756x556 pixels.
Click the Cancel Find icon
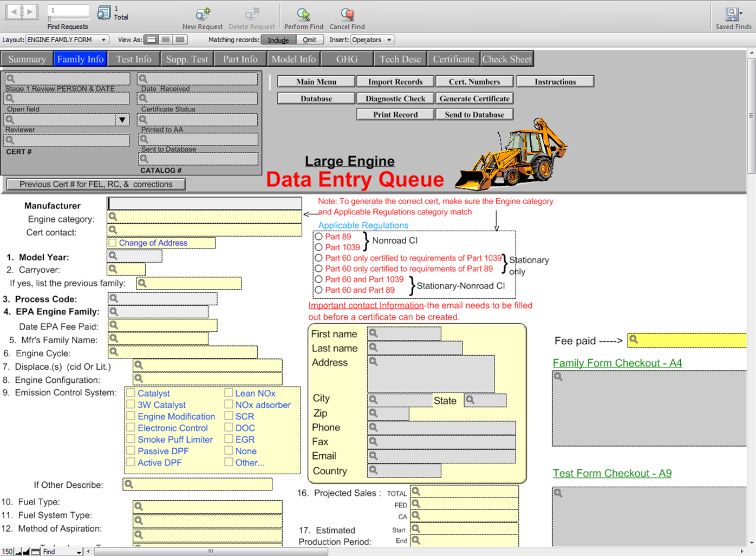(347, 15)
